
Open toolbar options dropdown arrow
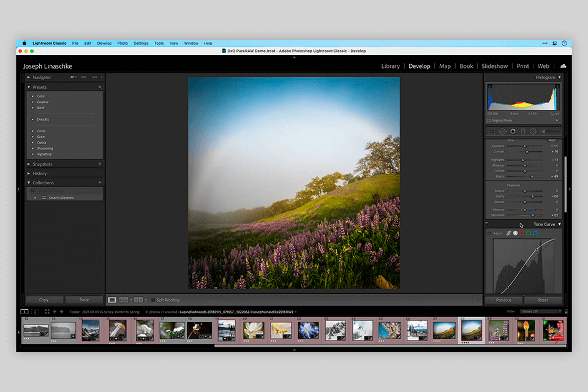[477, 300]
